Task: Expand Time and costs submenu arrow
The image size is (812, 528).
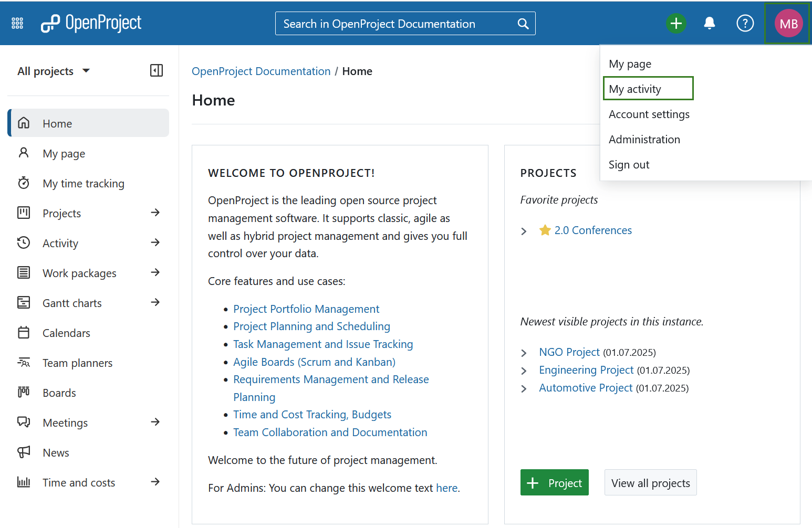Action: point(155,482)
